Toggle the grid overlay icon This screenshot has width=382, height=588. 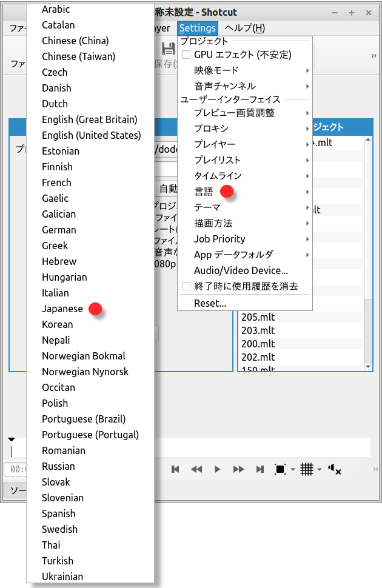307,469
